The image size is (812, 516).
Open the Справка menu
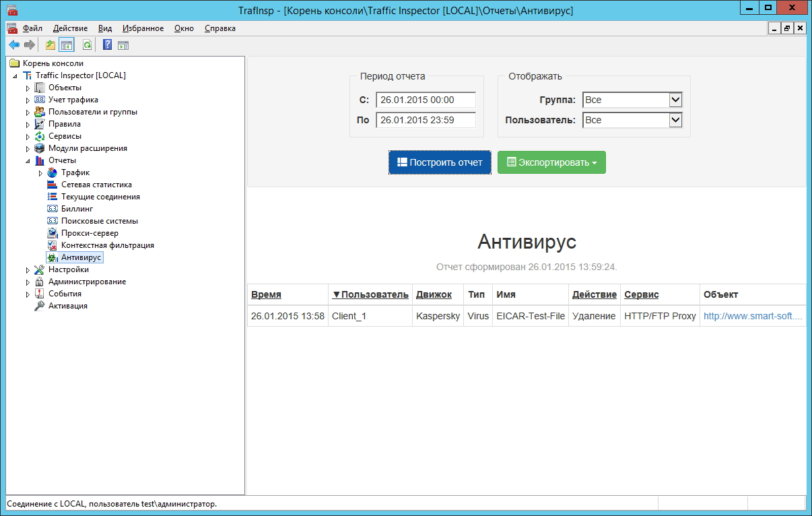219,28
